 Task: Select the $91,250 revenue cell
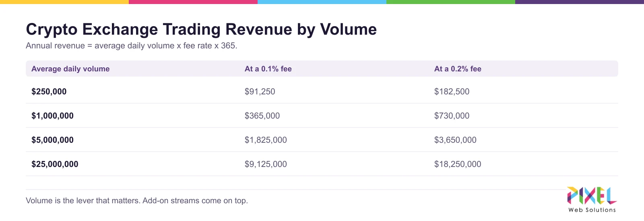coord(260,92)
